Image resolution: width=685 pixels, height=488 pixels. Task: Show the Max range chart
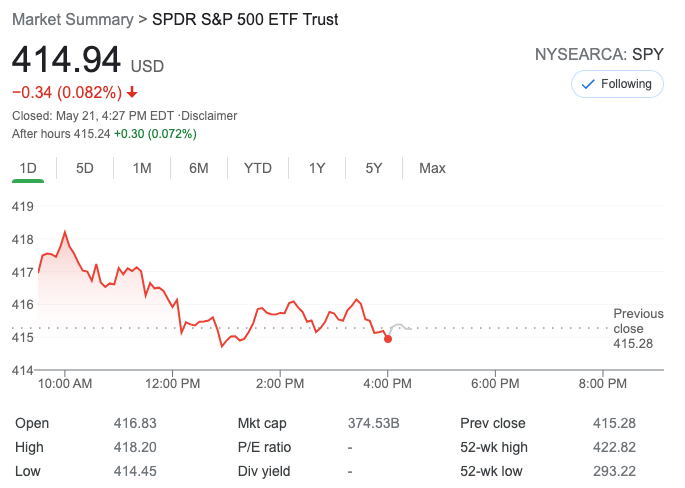(x=432, y=168)
